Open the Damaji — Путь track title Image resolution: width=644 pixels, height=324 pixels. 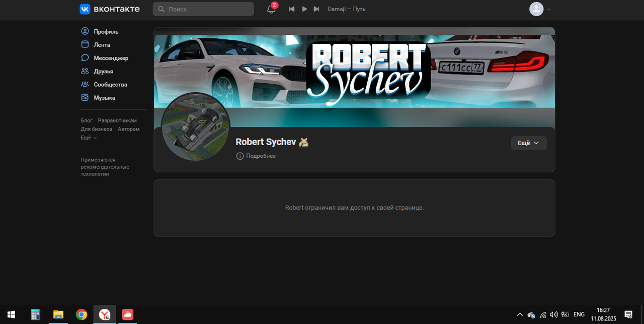(x=347, y=9)
